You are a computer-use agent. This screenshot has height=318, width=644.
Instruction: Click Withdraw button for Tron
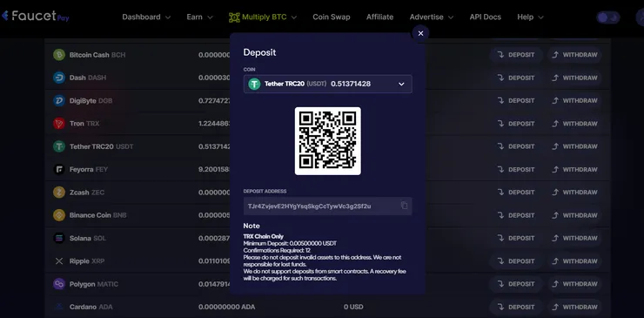pyautogui.click(x=574, y=124)
